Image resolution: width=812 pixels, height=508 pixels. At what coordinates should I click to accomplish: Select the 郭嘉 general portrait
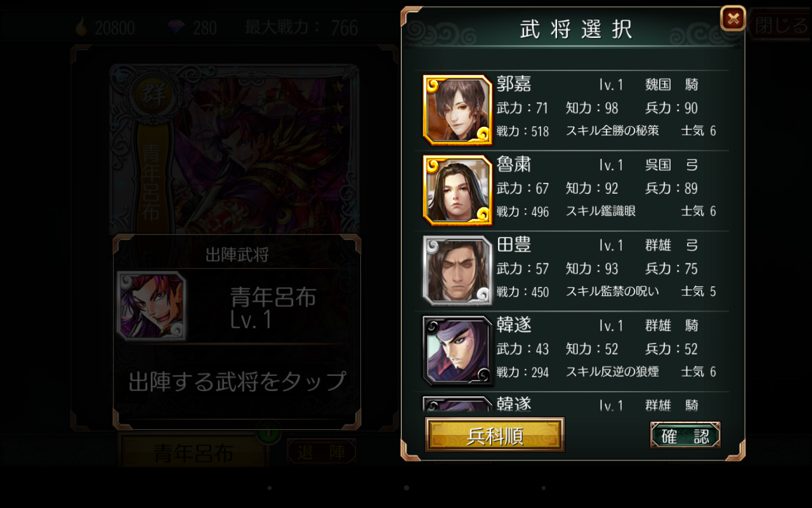pyautogui.click(x=457, y=110)
